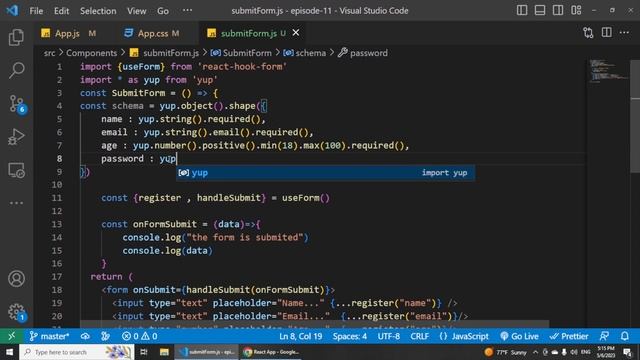Image resolution: width=640 pixels, height=360 pixels.
Task: Click the master* branch in status bar
Action: click(x=49, y=336)
